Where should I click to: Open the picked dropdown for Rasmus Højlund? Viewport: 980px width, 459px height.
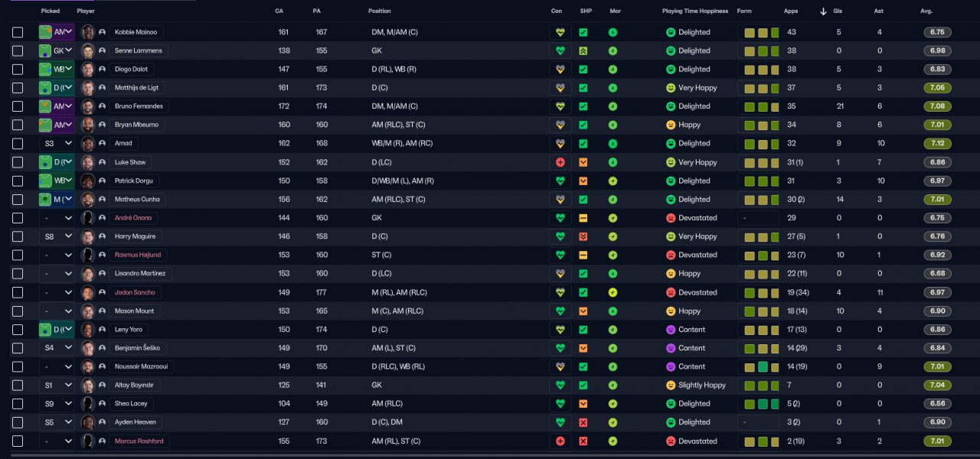[x=57, y=255]
